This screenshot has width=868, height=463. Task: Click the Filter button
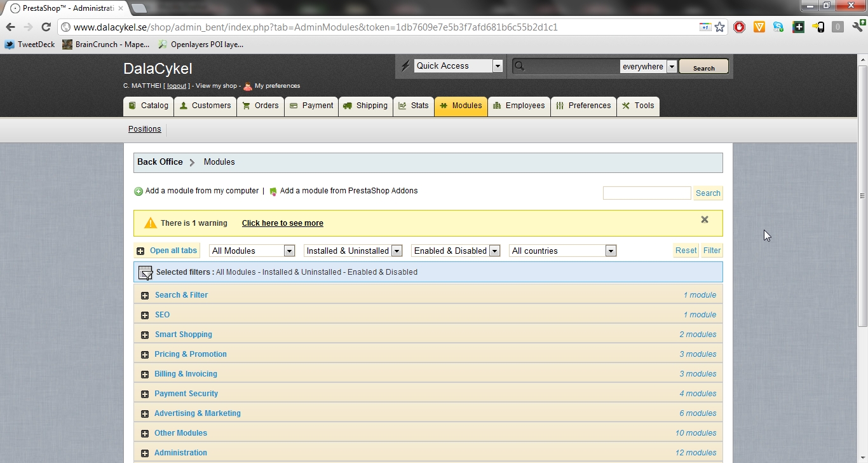pyautogui.click(x=712, y=251)
